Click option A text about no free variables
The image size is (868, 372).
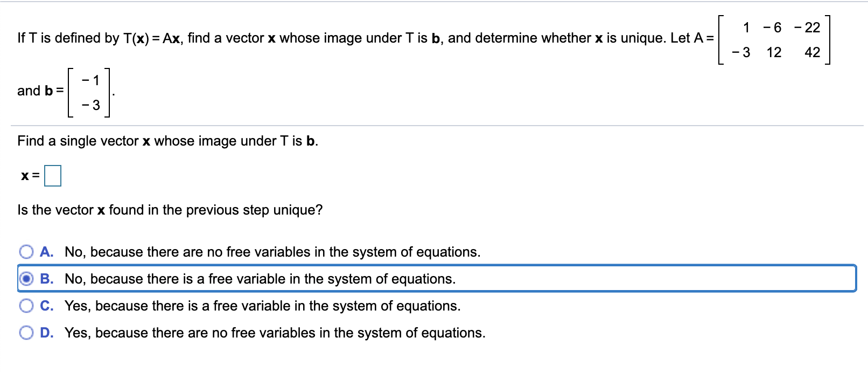click(271, 252)
